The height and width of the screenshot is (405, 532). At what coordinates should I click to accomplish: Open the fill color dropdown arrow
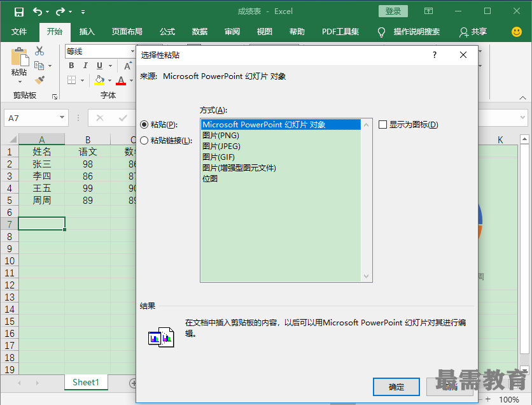point(109,80)
